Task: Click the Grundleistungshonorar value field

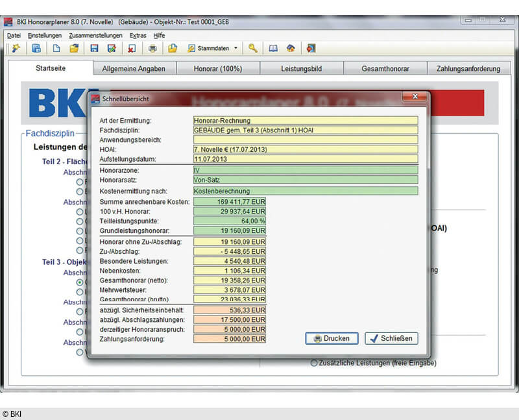Action: tap(230, 230)
